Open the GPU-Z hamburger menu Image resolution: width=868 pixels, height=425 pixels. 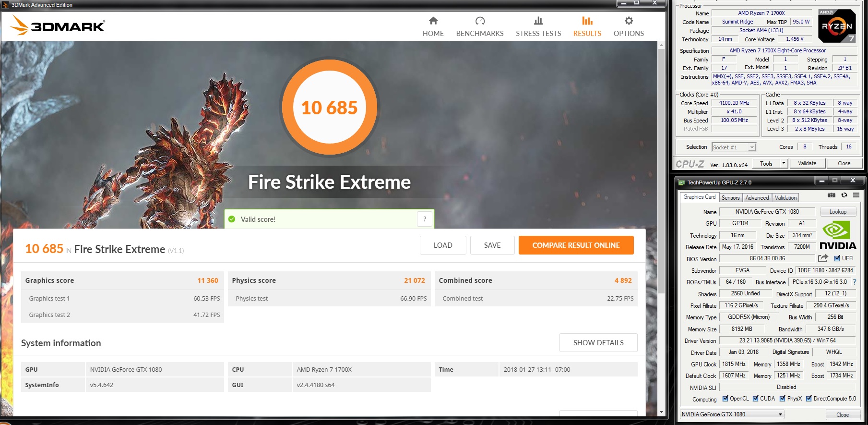[x=856, y=195]
